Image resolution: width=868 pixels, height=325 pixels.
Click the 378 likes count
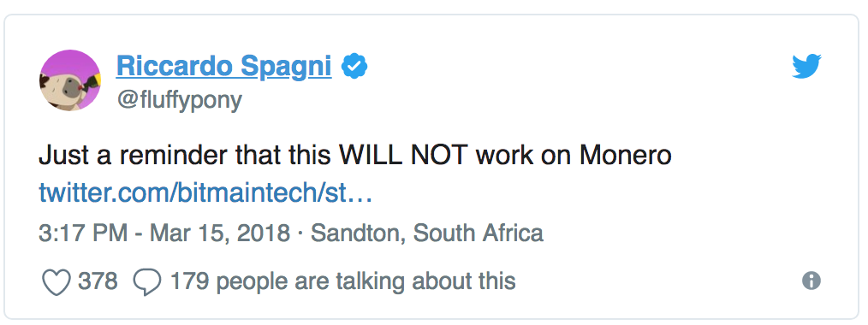[98, 282]
